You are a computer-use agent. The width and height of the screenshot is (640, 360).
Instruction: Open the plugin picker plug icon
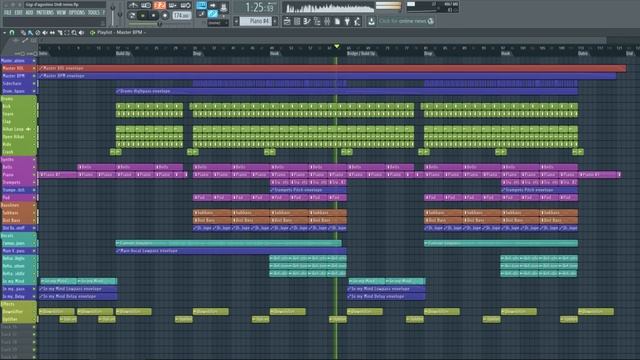point(347,21)
